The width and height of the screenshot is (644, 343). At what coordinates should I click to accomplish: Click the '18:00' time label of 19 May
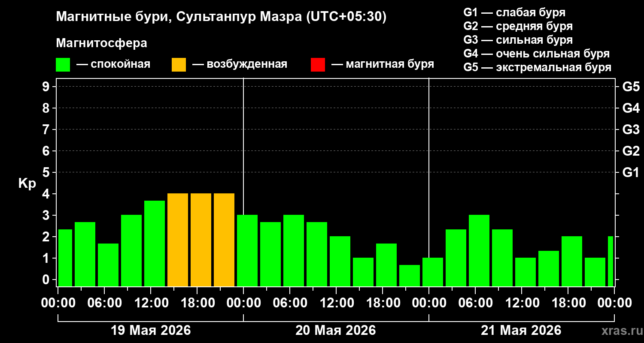coord(197,303)
